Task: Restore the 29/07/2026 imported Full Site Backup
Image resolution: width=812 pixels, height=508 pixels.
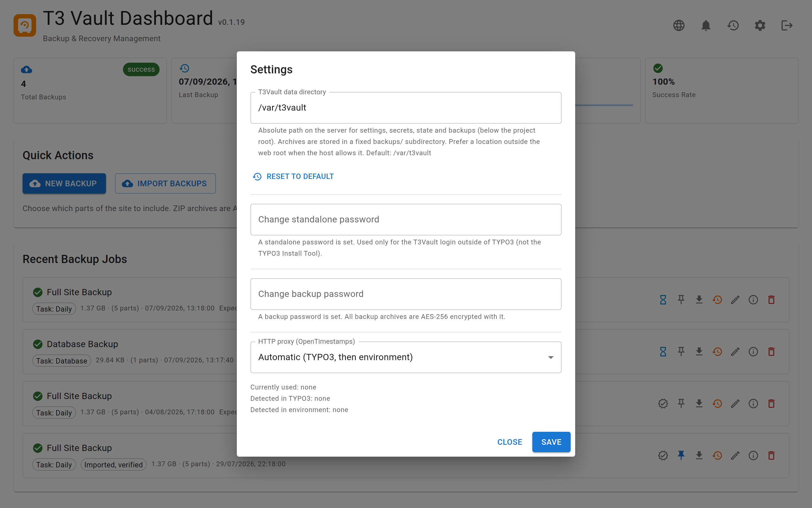Action: 717,456
